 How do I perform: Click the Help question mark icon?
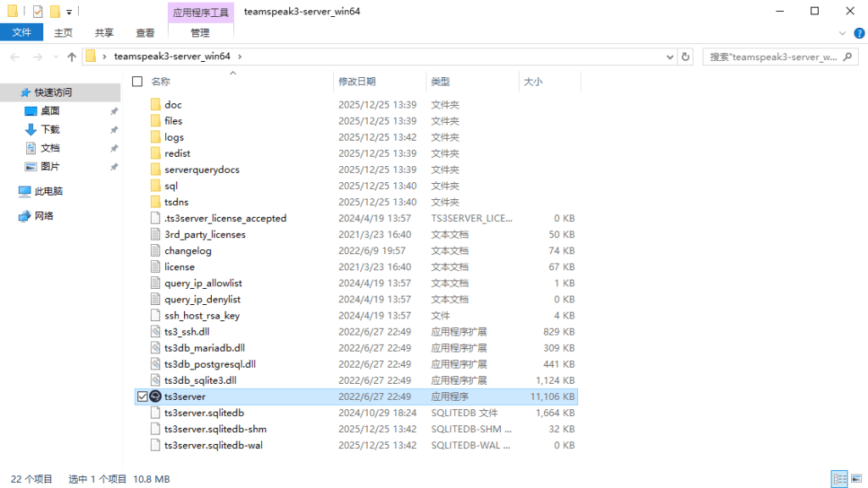pos(860,32)
